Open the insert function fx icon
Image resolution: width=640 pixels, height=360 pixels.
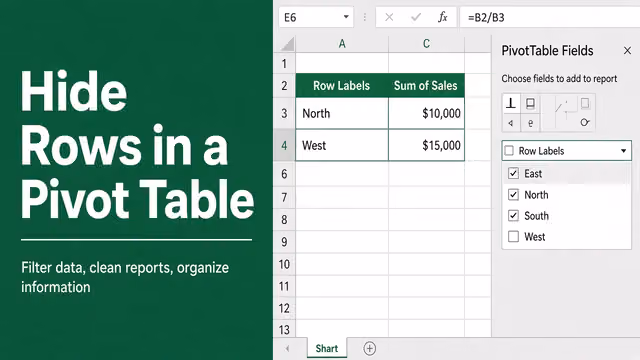tap(442, 17)
